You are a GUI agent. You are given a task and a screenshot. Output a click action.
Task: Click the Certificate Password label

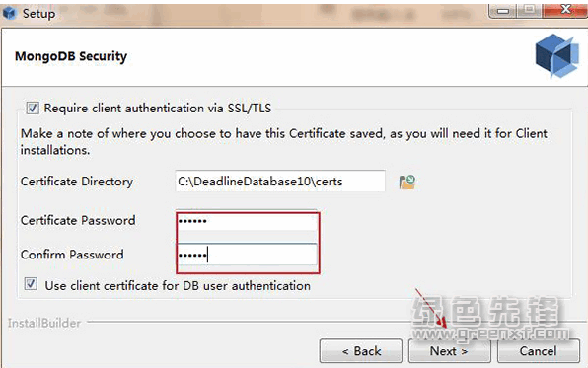[x=78, y=220]
